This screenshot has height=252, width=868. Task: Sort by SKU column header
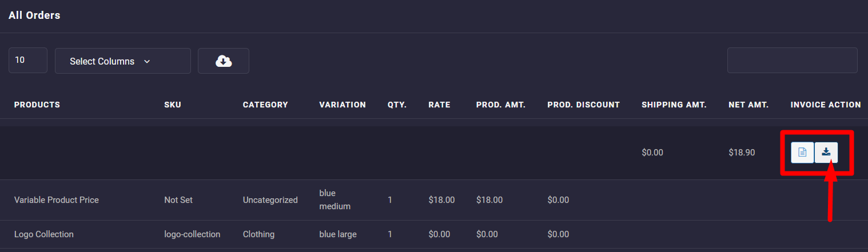(x=173, y=105)
